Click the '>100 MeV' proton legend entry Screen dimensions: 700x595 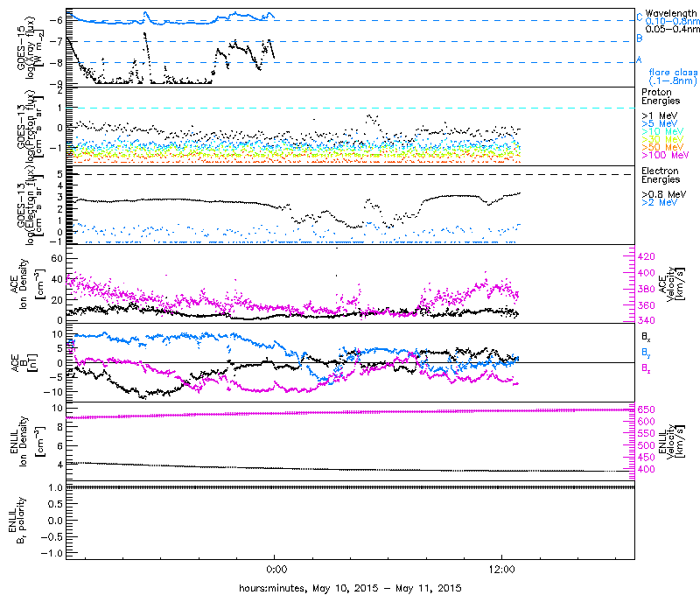(665, 155)
